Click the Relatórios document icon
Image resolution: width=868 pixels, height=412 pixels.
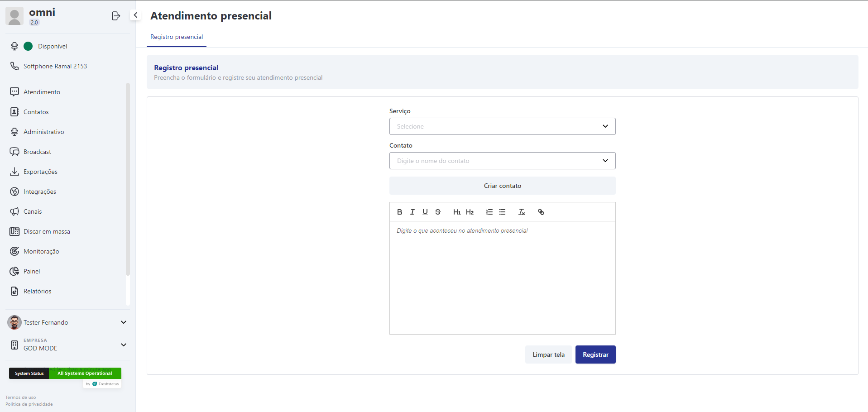coord(14,291)
